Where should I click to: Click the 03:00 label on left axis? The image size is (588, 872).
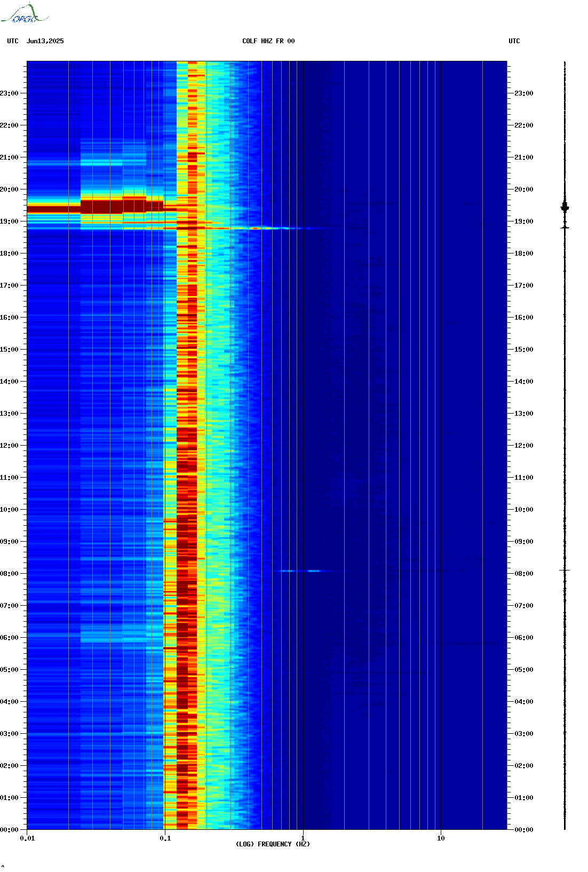pos(9,734)
